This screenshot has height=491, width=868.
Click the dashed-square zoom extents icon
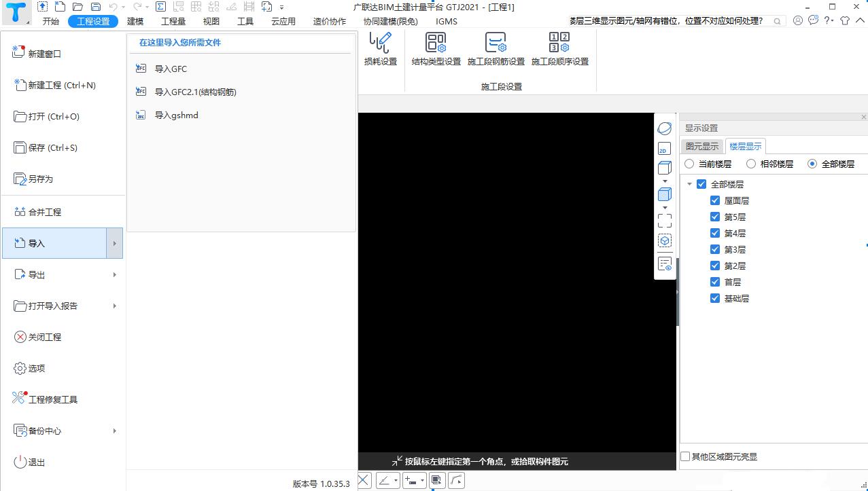pos(665,221)
